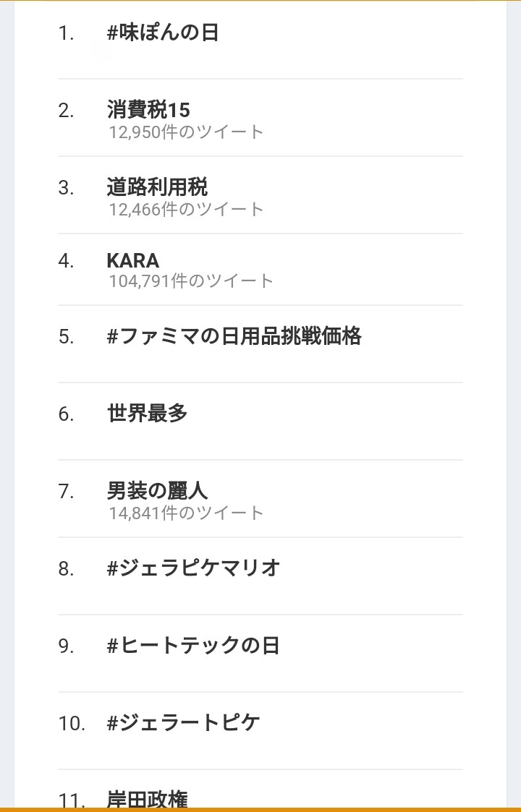Open the 世界最多 trend
Image resolution: width=521 pixels, height=812 pixels.
point(148,414)
